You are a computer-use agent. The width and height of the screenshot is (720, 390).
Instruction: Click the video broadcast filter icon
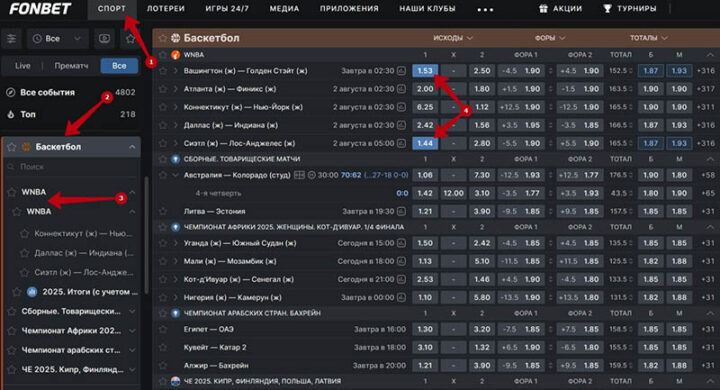(x=104, y=39)
